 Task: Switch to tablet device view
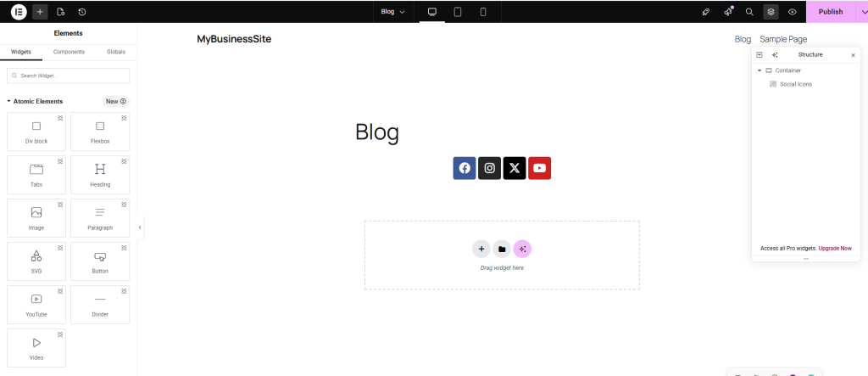(x=458, y=12)
